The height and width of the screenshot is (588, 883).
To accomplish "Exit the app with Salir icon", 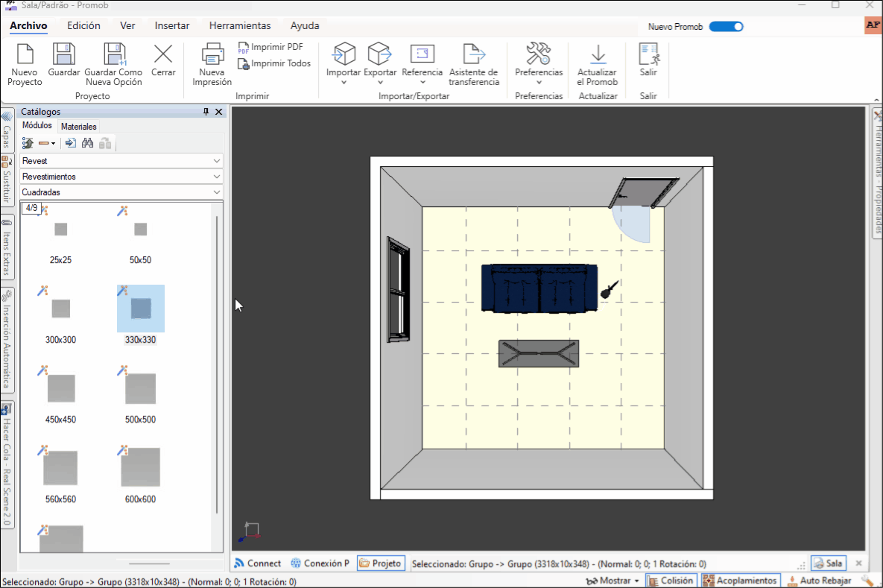I will (649, 54).
